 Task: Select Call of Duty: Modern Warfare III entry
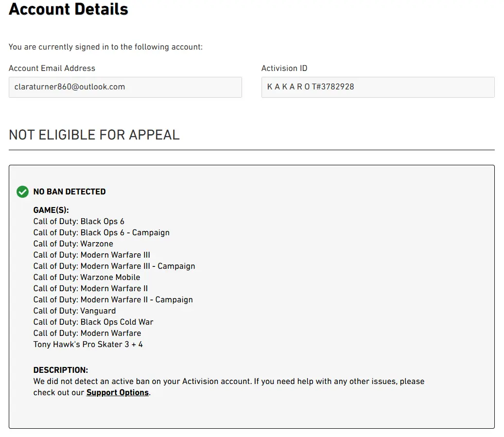[x=91, y=255]
